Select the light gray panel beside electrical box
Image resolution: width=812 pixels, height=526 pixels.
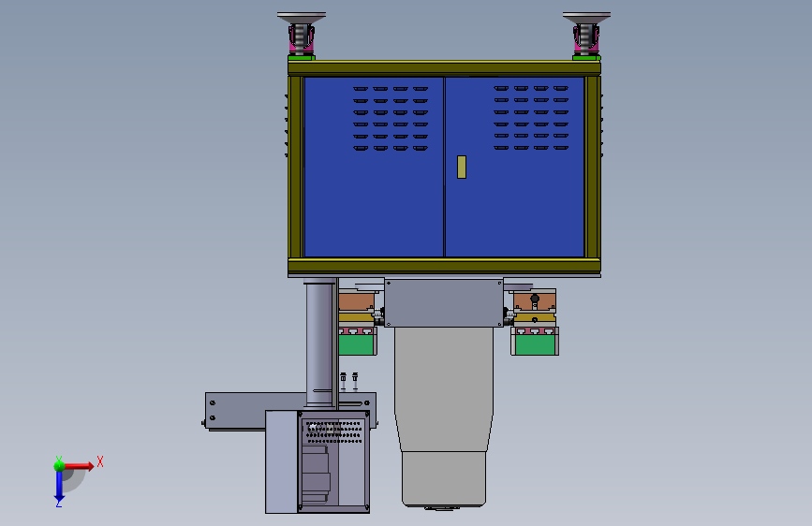point(282,461)
